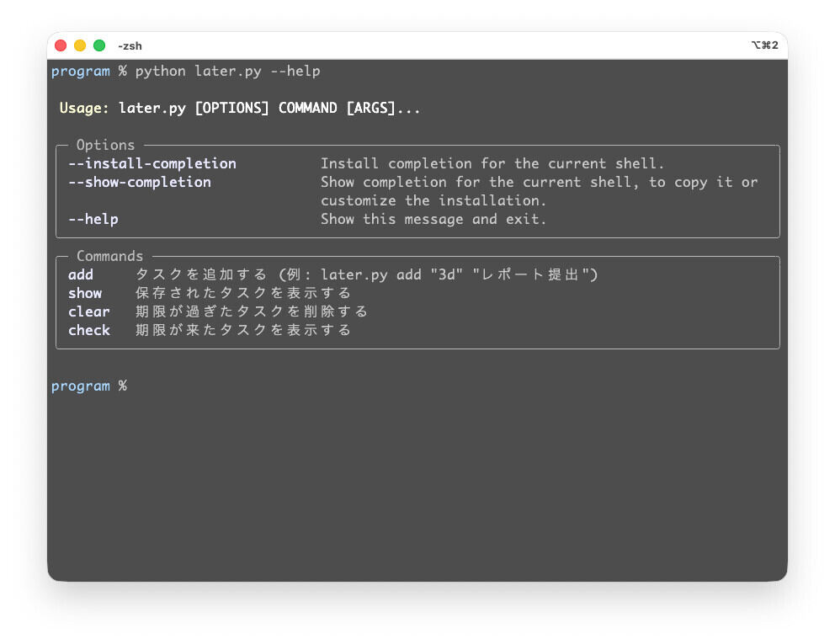The height and width of the screenshot is (644, 835).
Task: Click the 'COMMAND' text in usage line
Action: [308, 108]
